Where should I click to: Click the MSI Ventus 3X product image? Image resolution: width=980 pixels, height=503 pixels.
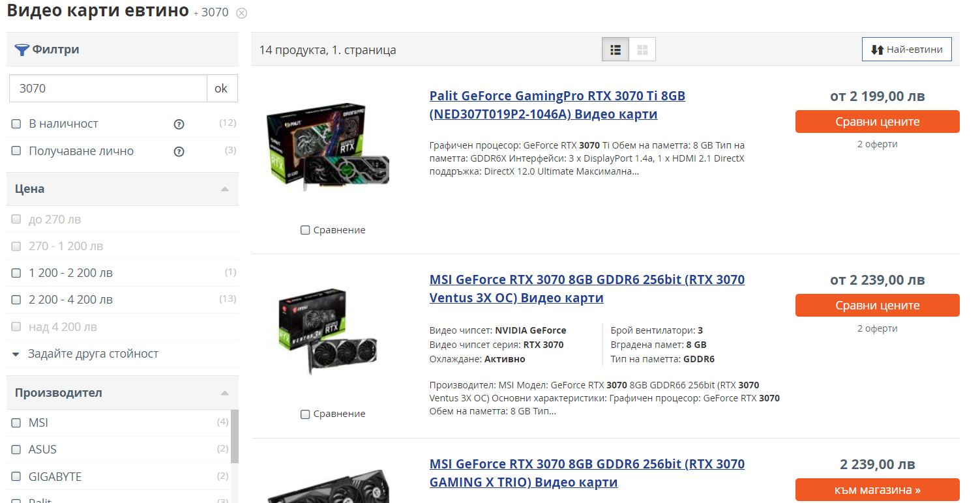coord(328,331)
